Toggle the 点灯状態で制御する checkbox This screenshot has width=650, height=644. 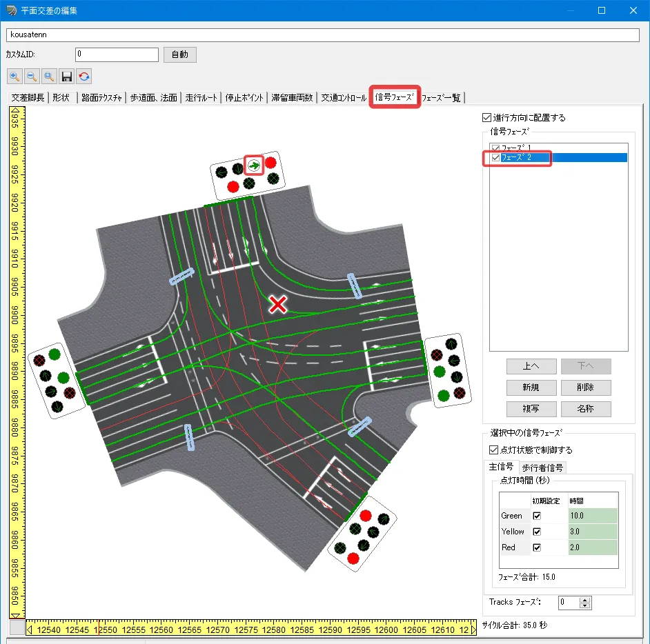(493, 450)
